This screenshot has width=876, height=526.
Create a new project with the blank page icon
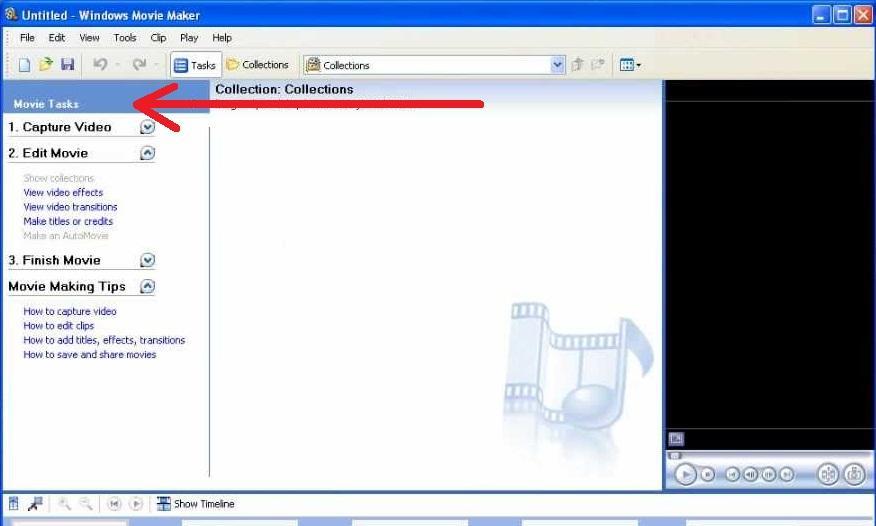pyautogui.click(x=24, y=65)
